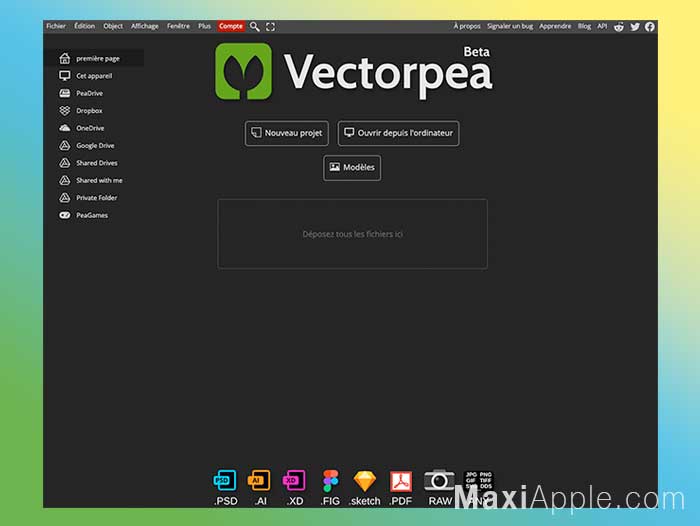Screen dimensions: 700x526
Task: Select Shared with me label
Action: [99, 180]
